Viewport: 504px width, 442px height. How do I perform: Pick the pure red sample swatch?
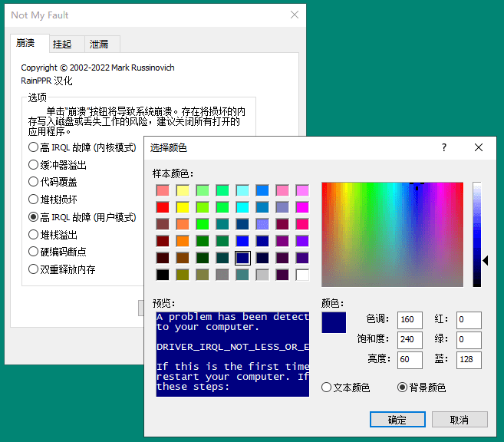pos(162,206)
